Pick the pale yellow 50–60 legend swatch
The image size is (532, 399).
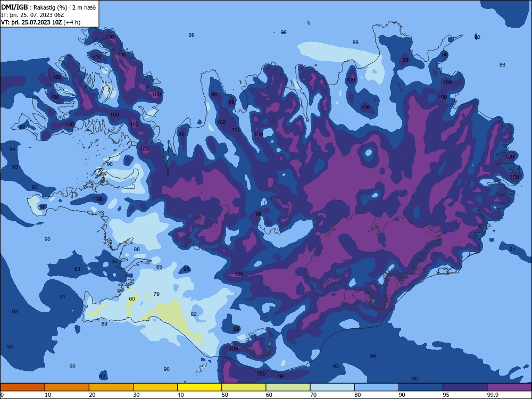click(x=244, y=387)
